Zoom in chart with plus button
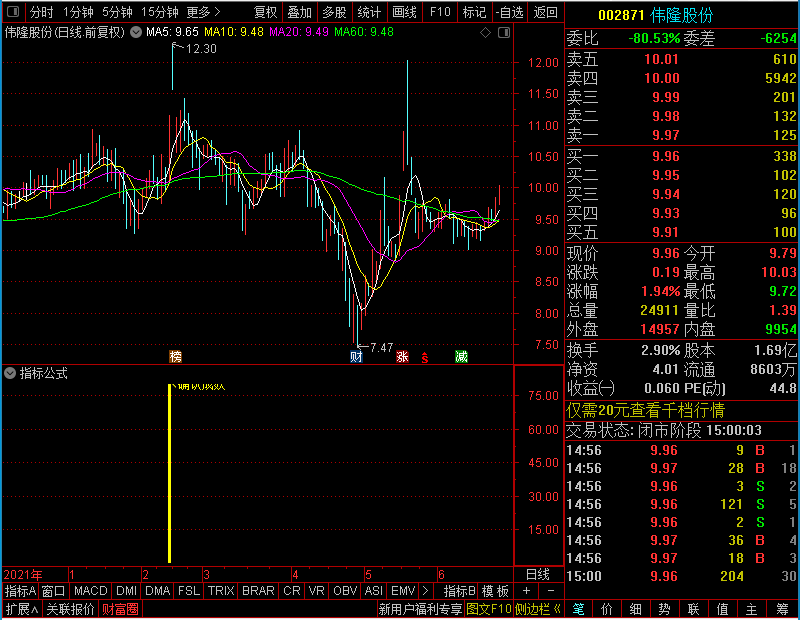The width and height of the screenshot is (800, 620). (526, 591)
